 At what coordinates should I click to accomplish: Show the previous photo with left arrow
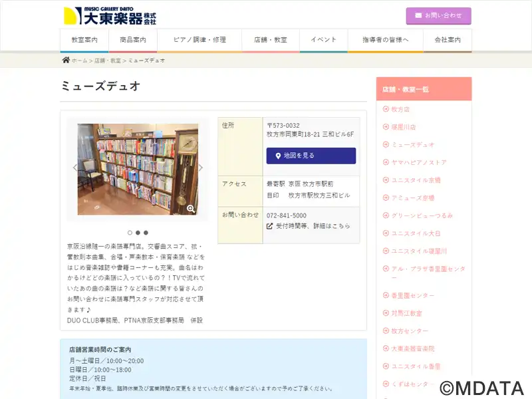(75, 168)
